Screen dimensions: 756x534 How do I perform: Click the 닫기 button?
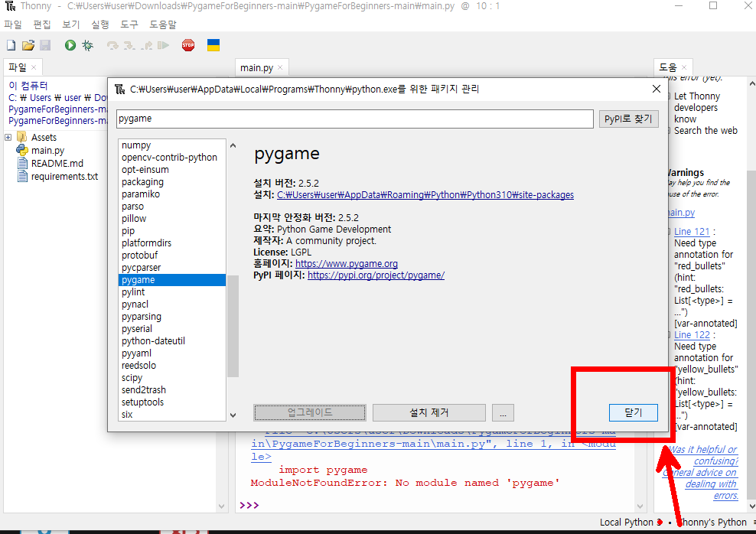pyautogui.click(x=633, y=412)
